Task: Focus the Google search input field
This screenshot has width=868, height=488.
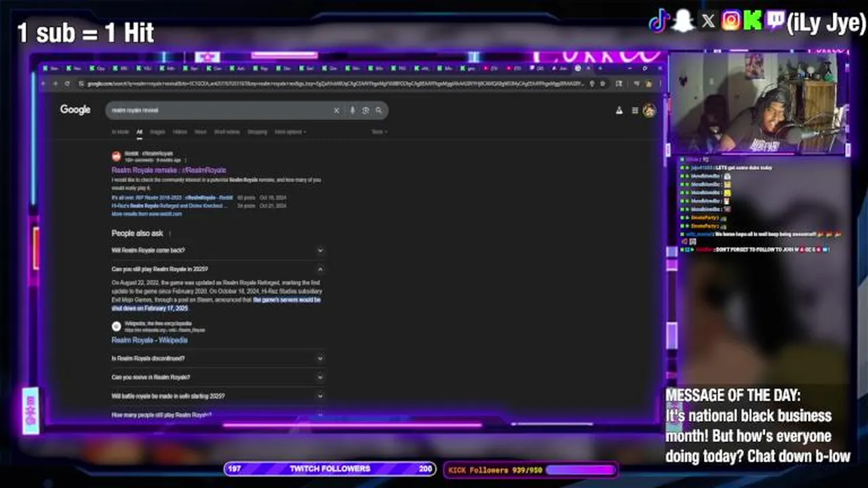Action: point(220,110)
